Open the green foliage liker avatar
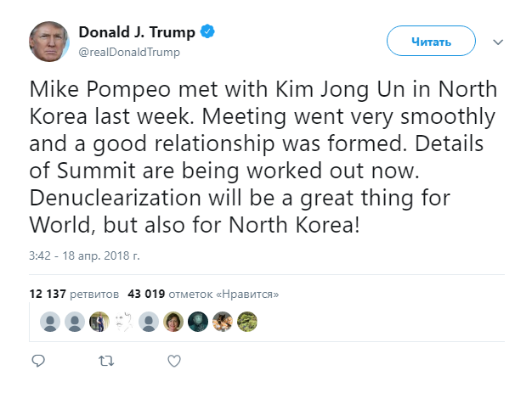The image size is (532, 393). click(247, 322)
